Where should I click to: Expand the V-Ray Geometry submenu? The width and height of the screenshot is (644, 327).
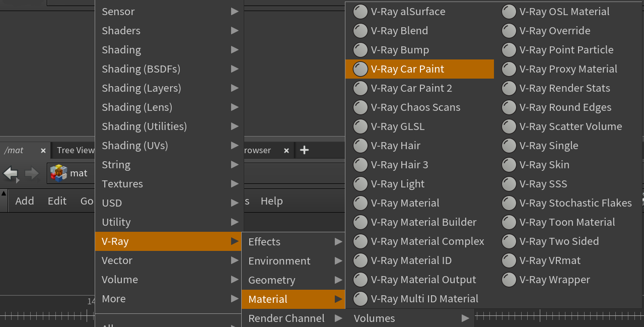tap(294, 280)
